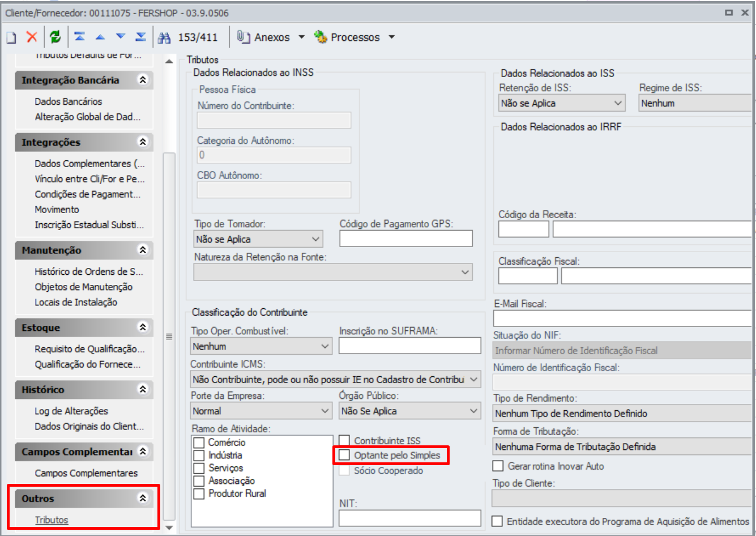Click the E-Mail Fiscal field

coord(622,318)
